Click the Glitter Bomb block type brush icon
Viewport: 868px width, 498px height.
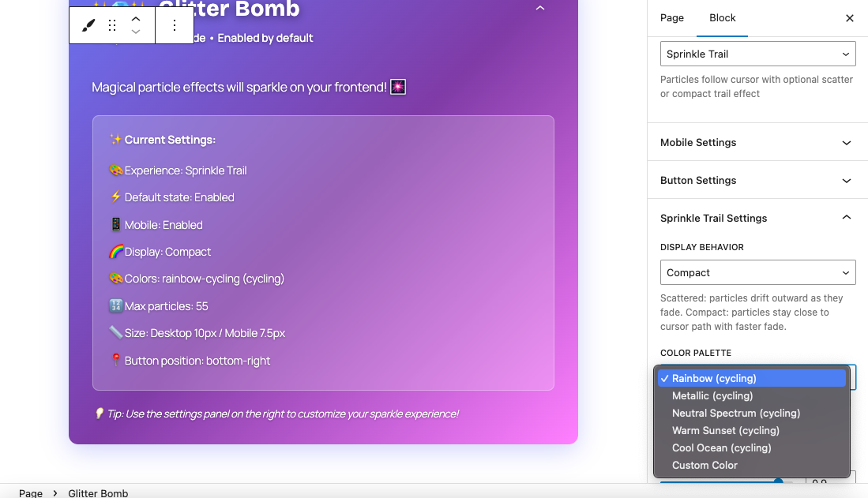point(88,25)
